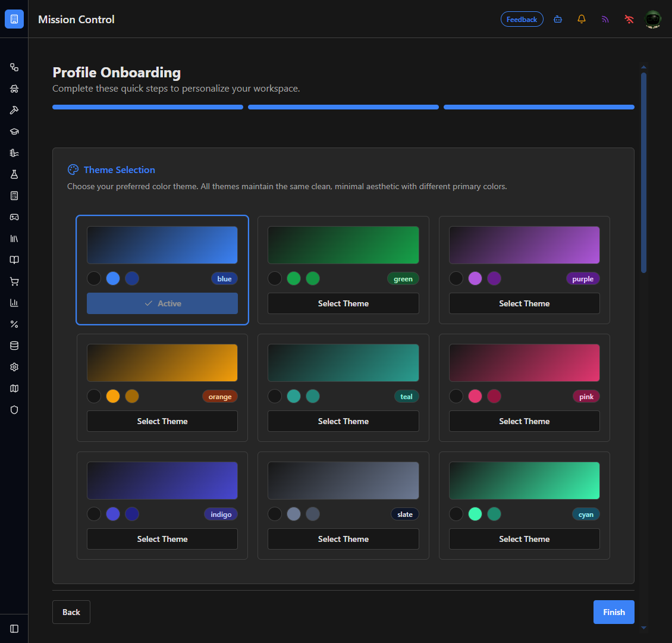Open the open-book sidebar icon

point(14,260)
